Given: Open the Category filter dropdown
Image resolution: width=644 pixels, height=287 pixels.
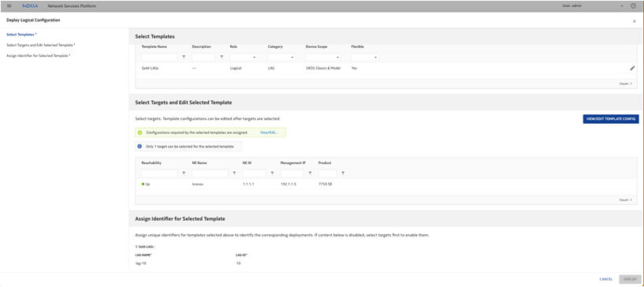Looking at the screenshot, I should pos(281,57).
